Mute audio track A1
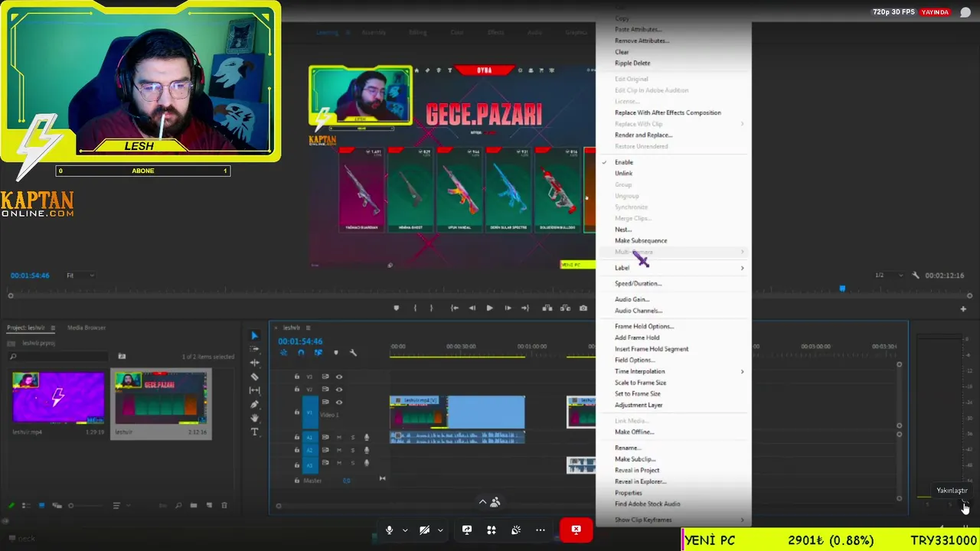Screen dimensions: 980x551 pos(339,437)
